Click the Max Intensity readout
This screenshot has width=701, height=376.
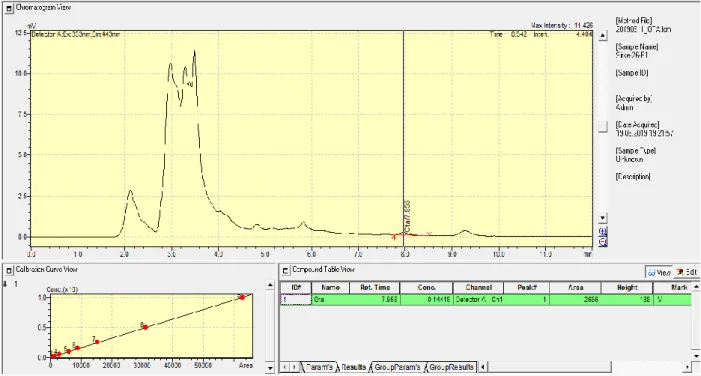(562, 25)
